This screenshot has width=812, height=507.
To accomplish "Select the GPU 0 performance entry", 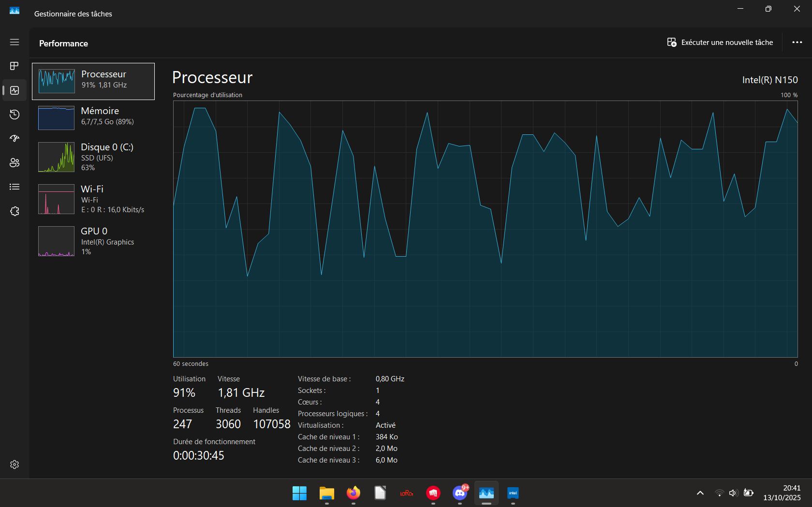I will coord(93,241).
